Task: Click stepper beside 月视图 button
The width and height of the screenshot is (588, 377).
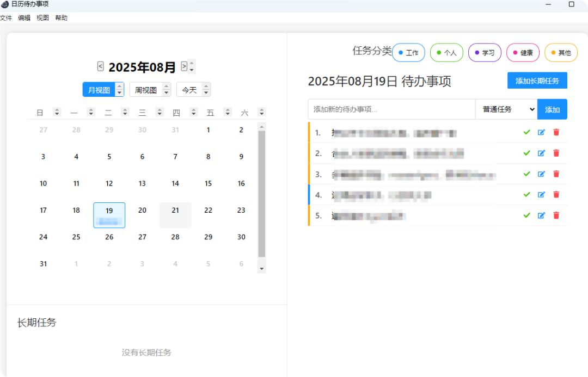Action: pos(119,90)
